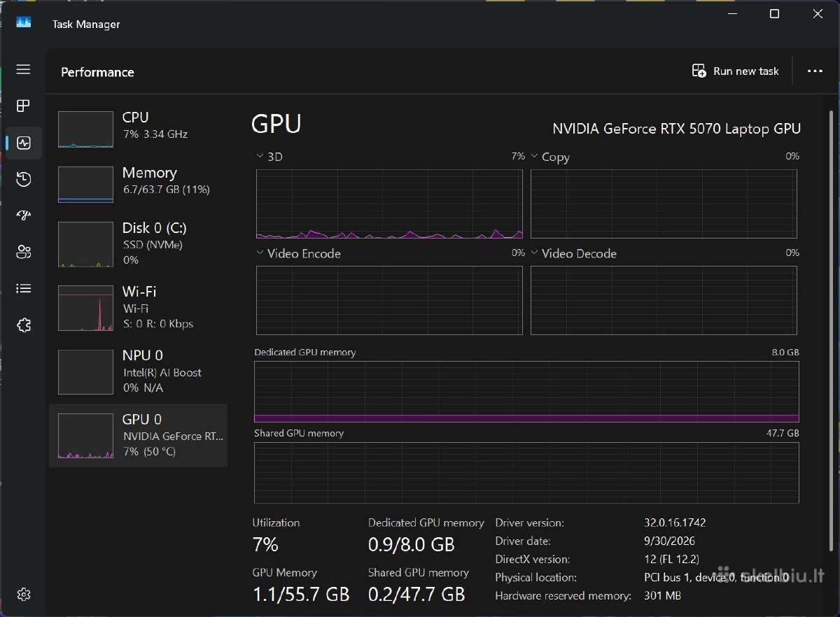The image size is (840, 617).
Task: Click the Dedicated GPU memory graph
Action: 526,392
